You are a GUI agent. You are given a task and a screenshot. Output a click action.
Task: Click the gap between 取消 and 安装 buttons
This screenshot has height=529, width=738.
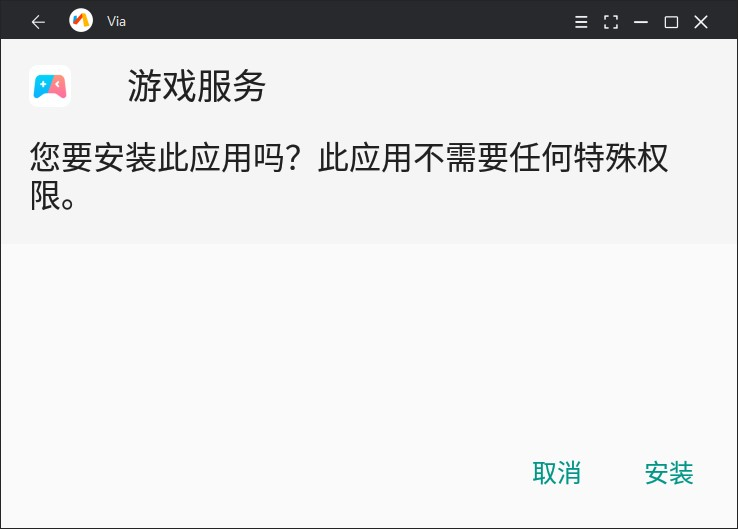click(613, 473)
